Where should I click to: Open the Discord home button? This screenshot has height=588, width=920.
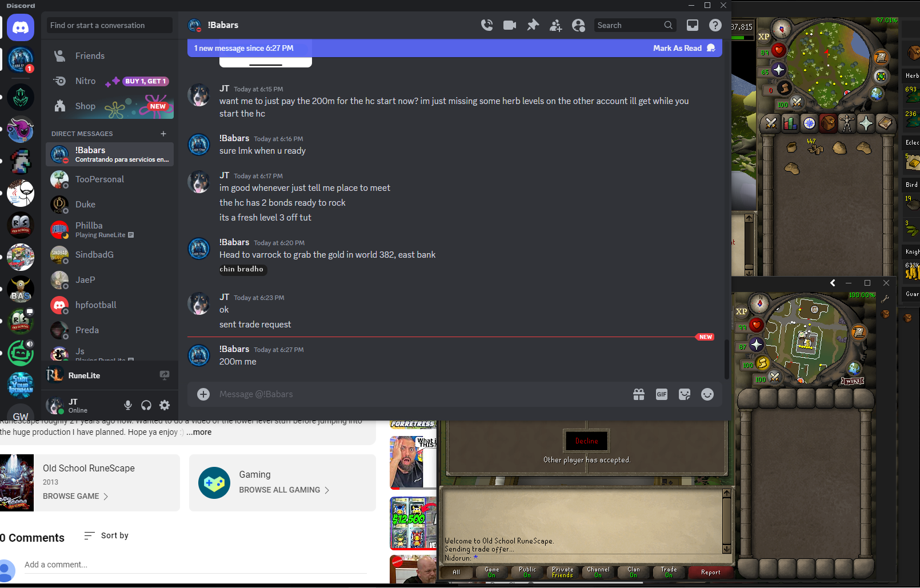click(x=21, y=27)
